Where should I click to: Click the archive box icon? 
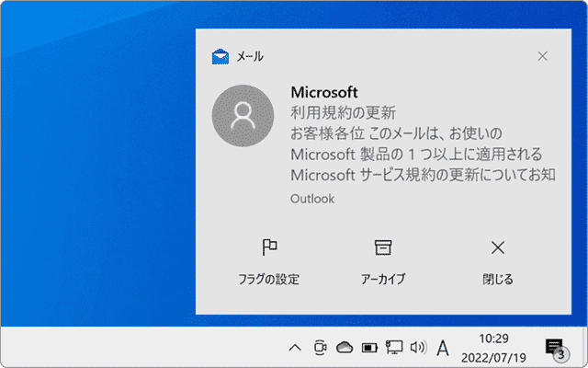[383, 247]
